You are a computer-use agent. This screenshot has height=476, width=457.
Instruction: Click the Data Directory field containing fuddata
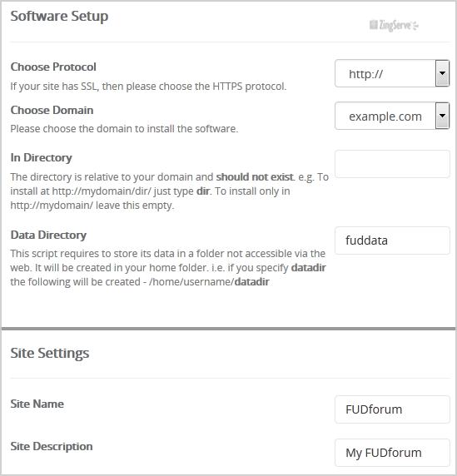(x=392, y=240)
